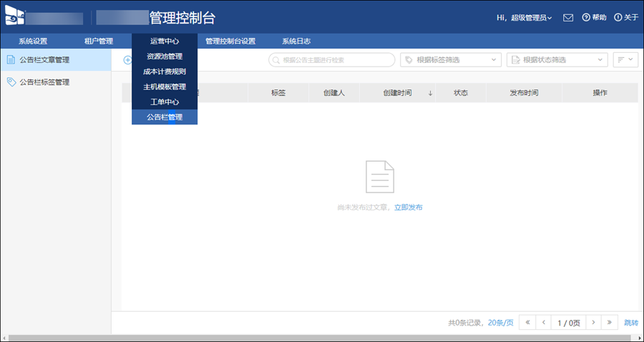Click the 立即发布 link
Viewport: 644px width, 342px height.
point(409,207)
